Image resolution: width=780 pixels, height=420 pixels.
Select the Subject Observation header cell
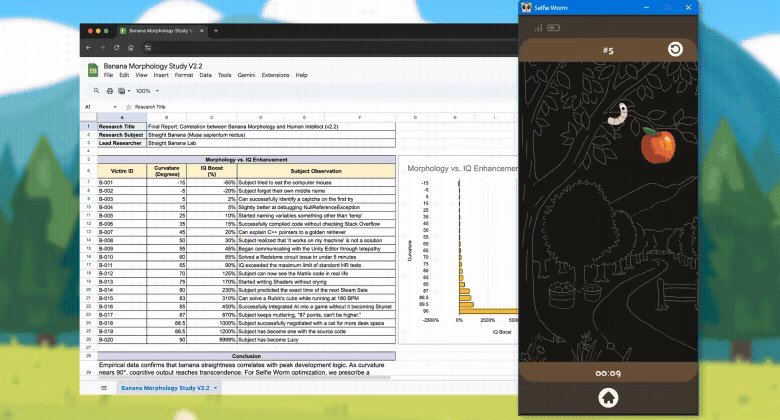pyautogui.click(x=316, y=171)
